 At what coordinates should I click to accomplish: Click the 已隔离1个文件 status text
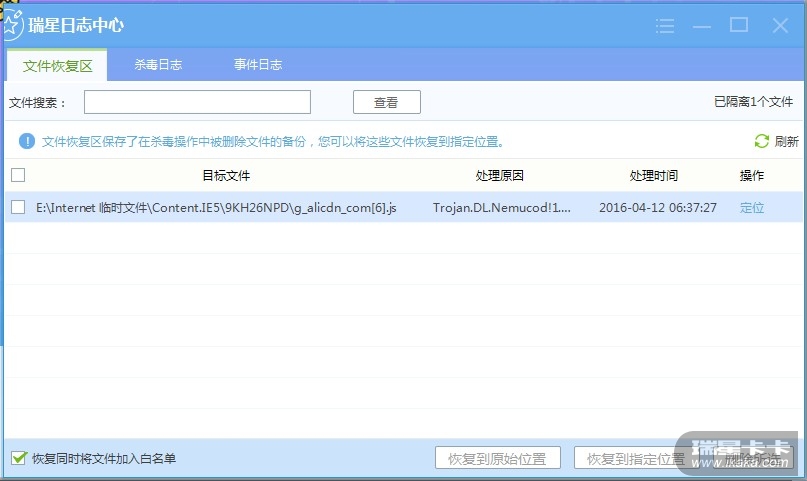point(753,102)
